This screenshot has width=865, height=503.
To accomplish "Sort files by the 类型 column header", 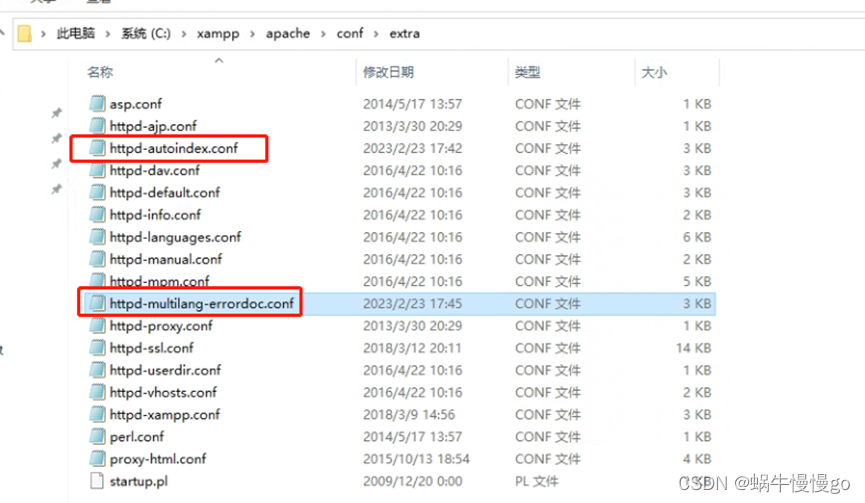I will [527, 72].
